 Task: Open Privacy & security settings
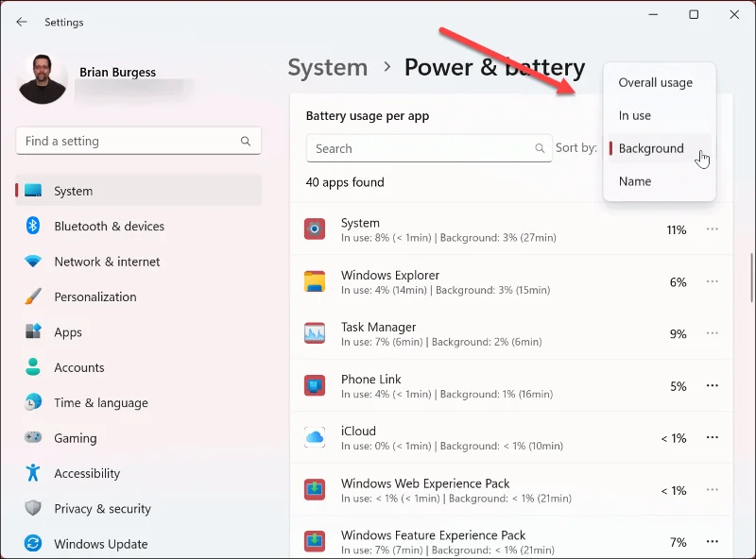pos(139,508)
